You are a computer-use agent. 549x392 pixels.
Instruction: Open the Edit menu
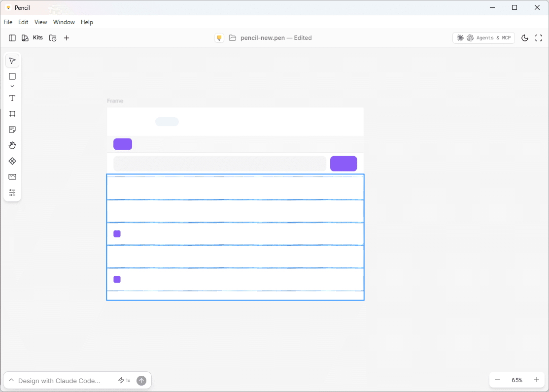tap(23, 22)
